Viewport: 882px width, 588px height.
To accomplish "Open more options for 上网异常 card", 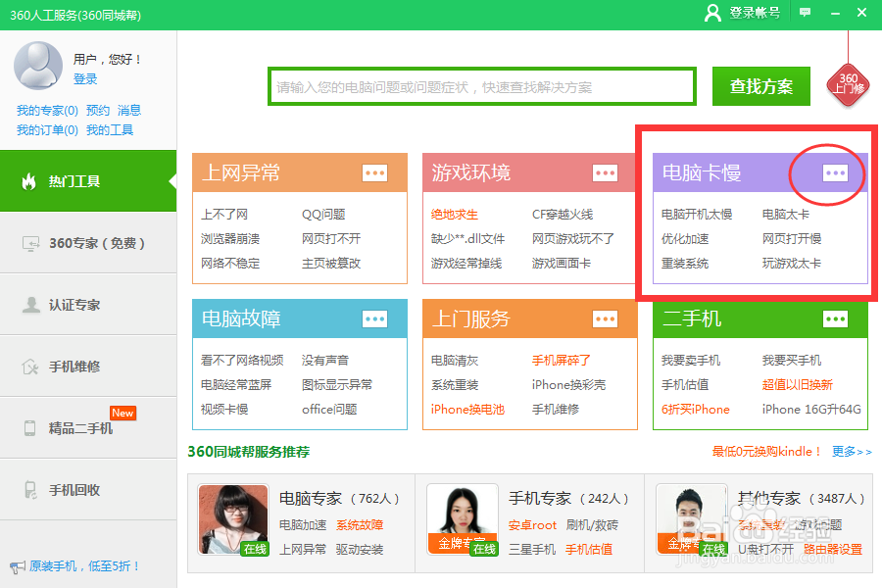I will 374,172.
